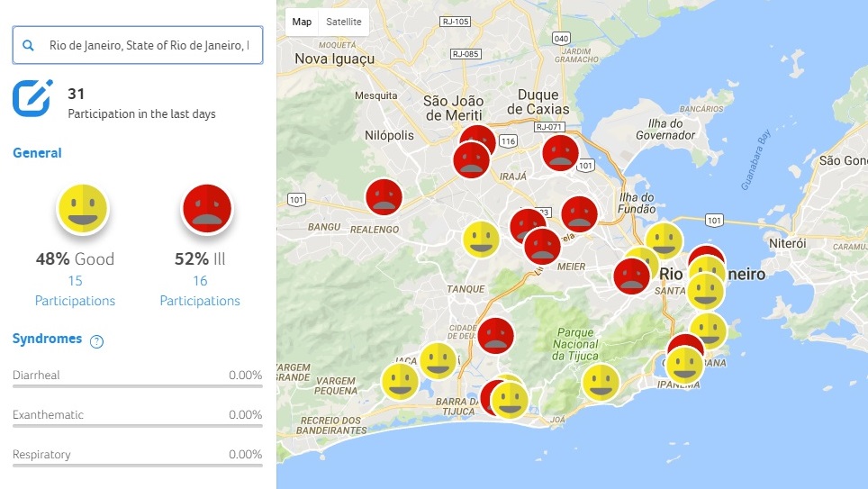Open the 16 Participations link
The image size is (868, 489).
tap(200, 291)
